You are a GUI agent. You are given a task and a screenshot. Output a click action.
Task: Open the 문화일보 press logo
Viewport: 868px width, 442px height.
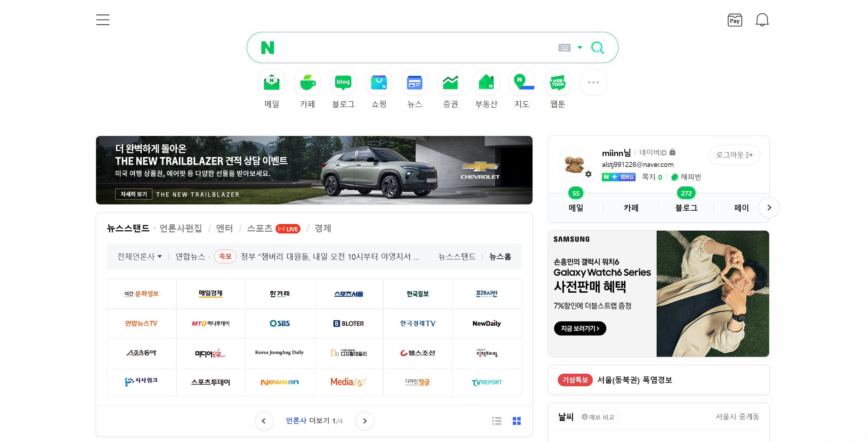tap(141, 294)
